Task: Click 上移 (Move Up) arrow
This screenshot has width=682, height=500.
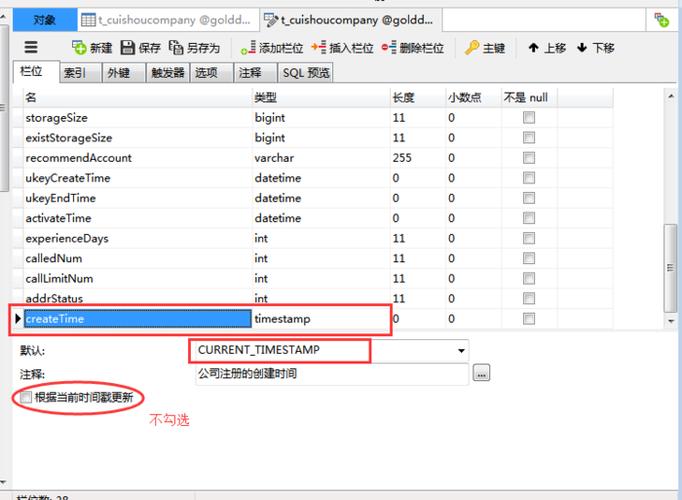Action: pos(534,47)
